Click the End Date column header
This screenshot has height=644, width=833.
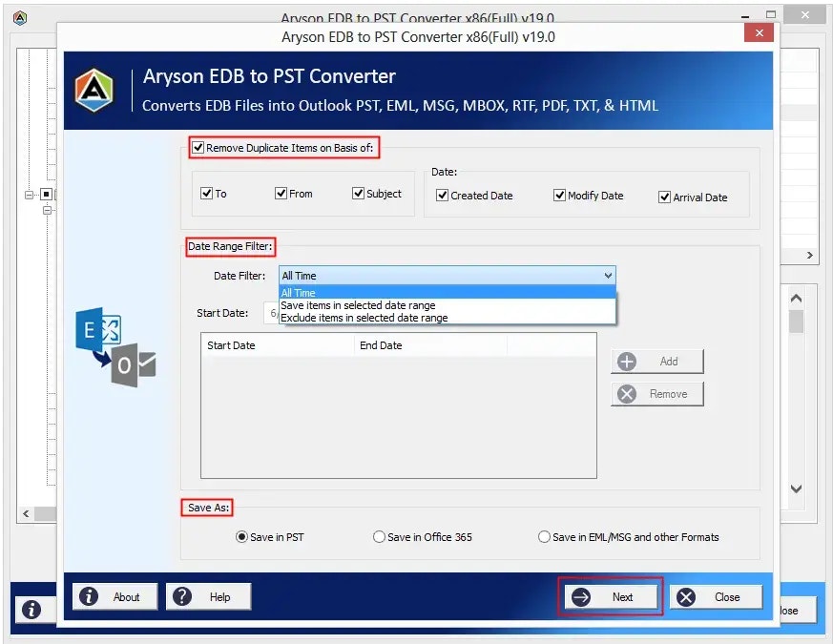pos(430,345)
